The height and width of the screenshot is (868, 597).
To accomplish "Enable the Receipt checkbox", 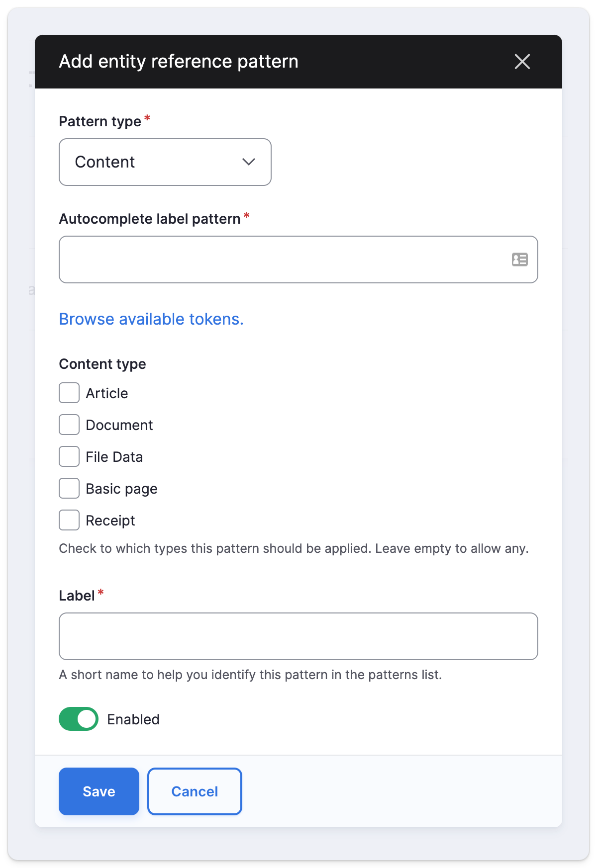I will pyautogui.click(x=69, y=520).
